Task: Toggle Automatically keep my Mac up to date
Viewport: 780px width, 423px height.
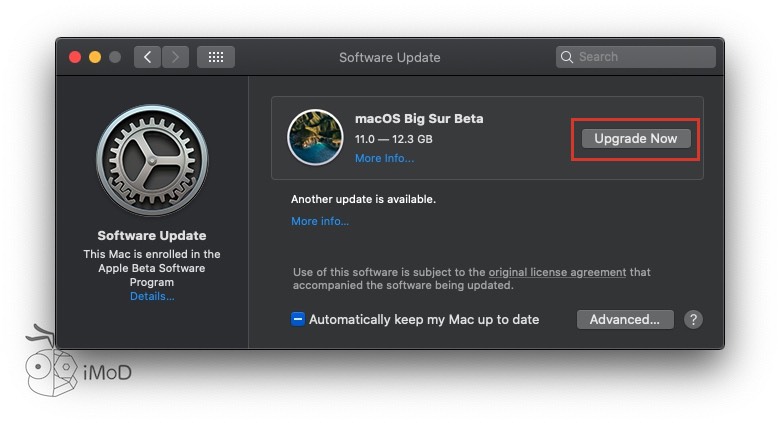Action: (298, 320)
